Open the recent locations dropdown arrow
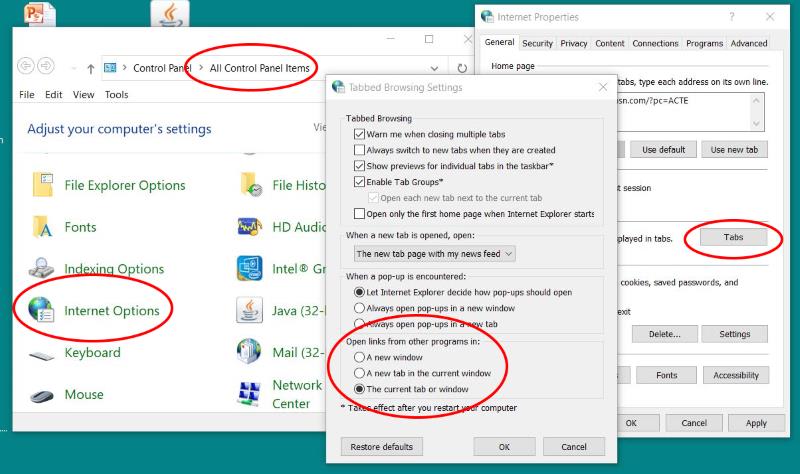This screenshot has height=474, width=800. coord(73,68)
